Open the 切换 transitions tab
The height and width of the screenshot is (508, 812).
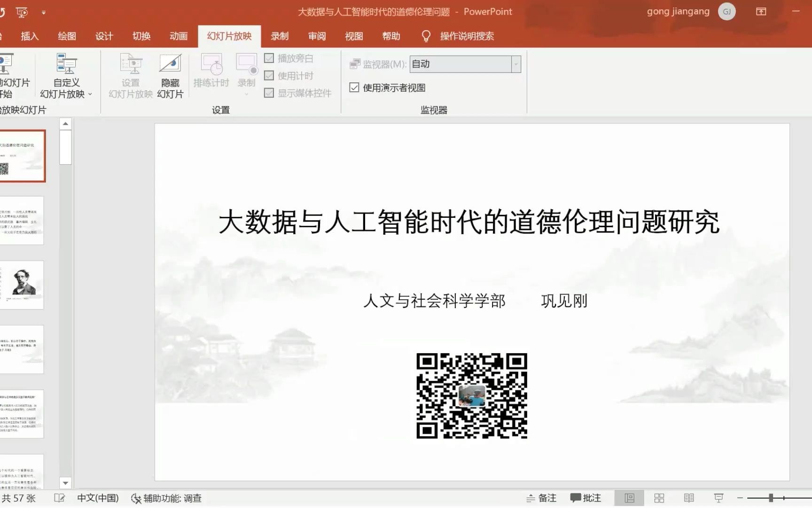click(141, 36)
